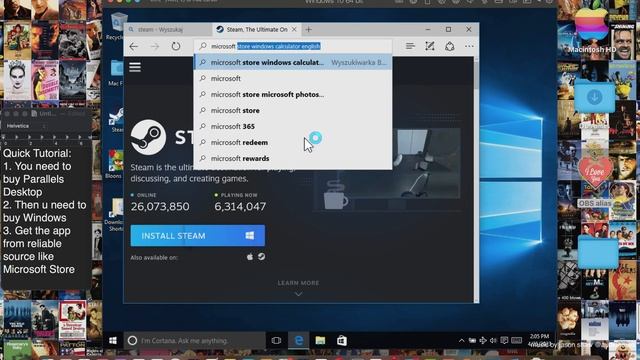Open Task View on the taskbar

276,340
